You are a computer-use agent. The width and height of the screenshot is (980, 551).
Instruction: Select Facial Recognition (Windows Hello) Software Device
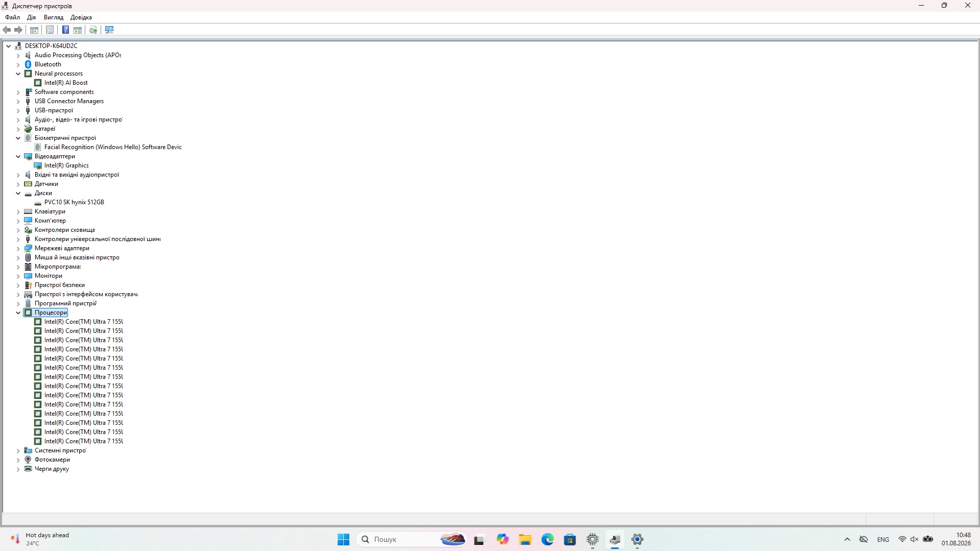click(x=113, y=147)
